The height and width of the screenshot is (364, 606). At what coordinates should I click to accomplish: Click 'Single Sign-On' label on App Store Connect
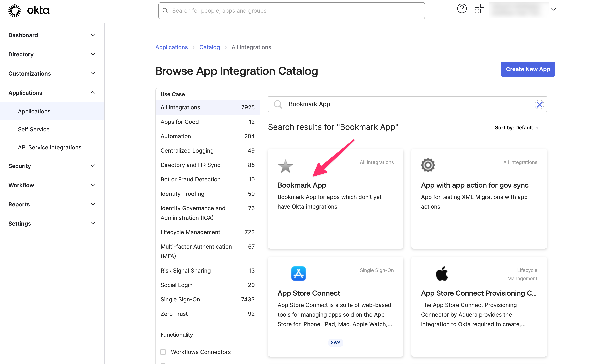[x=376, y=270]
